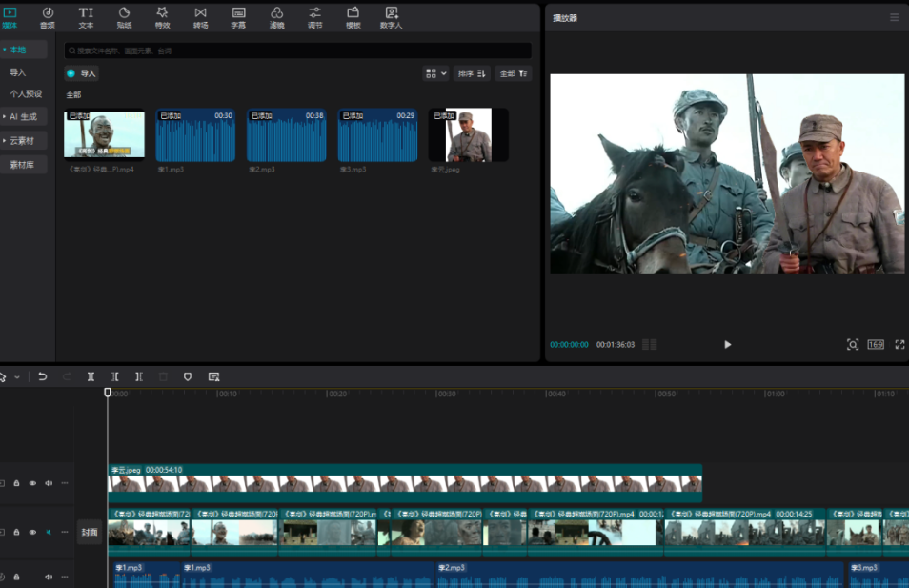Focus the media search input field
Image resolution: width=909 pixels, height=588 pixels.
click(297, 51)
